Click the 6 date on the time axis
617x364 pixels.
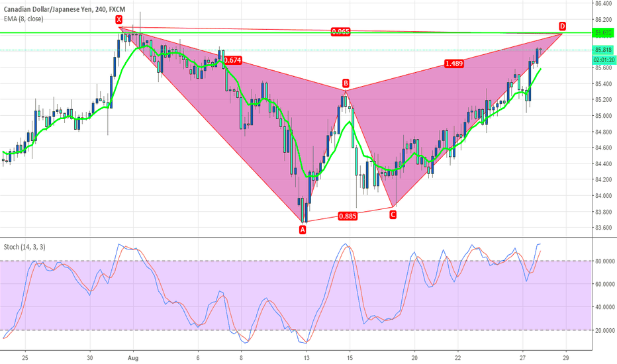198,357
